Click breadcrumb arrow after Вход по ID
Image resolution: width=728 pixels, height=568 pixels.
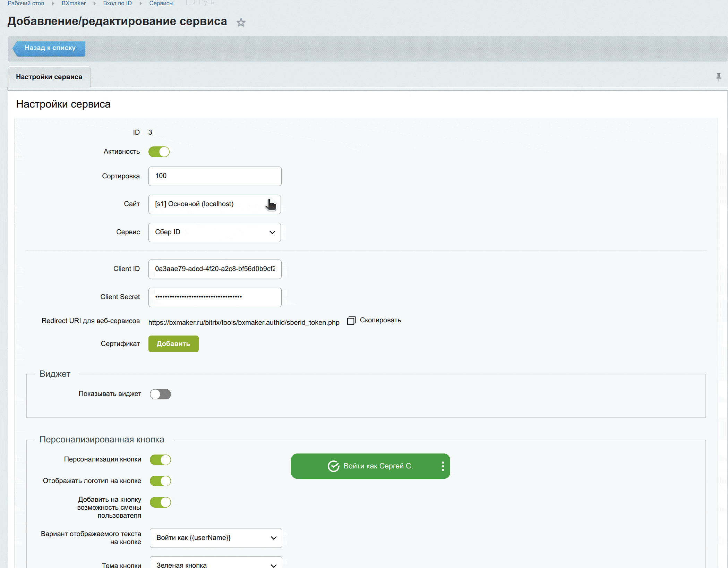(x=140, y=3)
